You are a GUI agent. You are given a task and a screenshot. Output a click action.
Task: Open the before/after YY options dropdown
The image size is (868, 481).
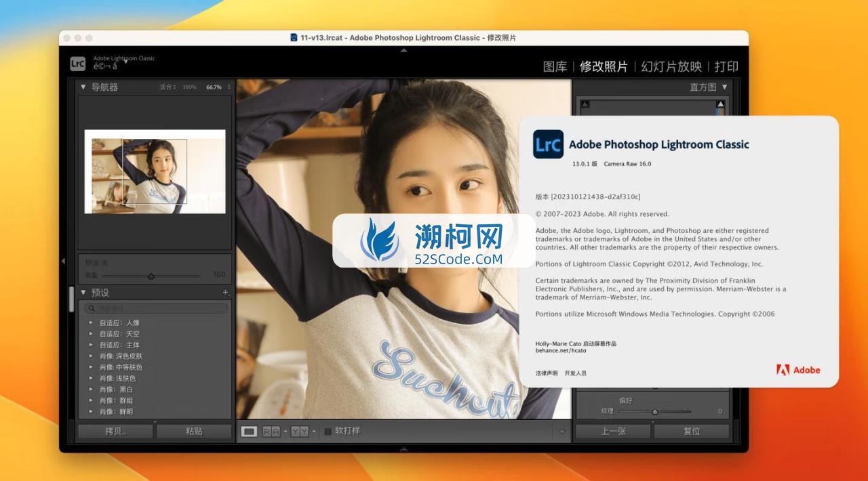(313, 432)
